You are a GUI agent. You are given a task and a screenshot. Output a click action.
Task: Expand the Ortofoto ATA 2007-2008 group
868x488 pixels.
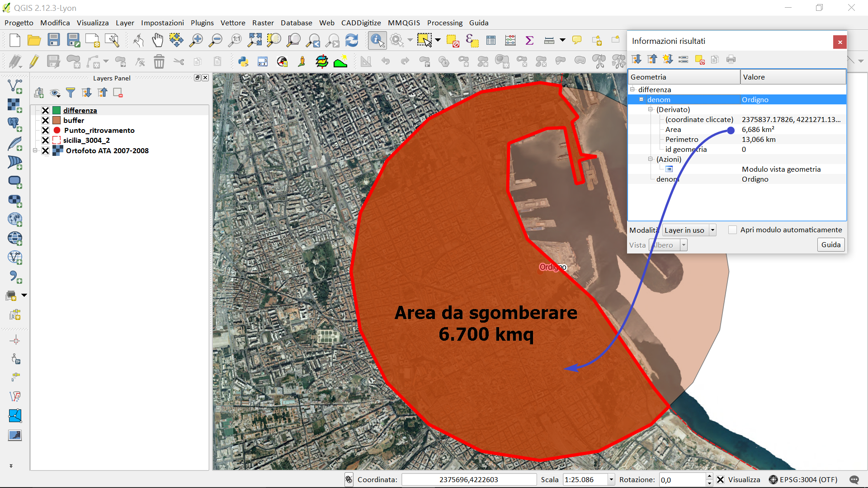coord(35,150)
